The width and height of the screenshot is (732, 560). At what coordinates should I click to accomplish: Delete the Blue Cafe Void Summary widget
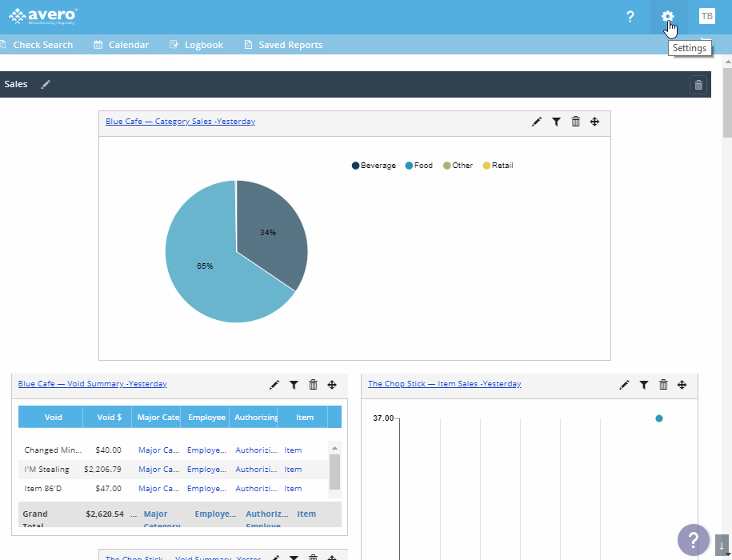click(x=313, y=385)
